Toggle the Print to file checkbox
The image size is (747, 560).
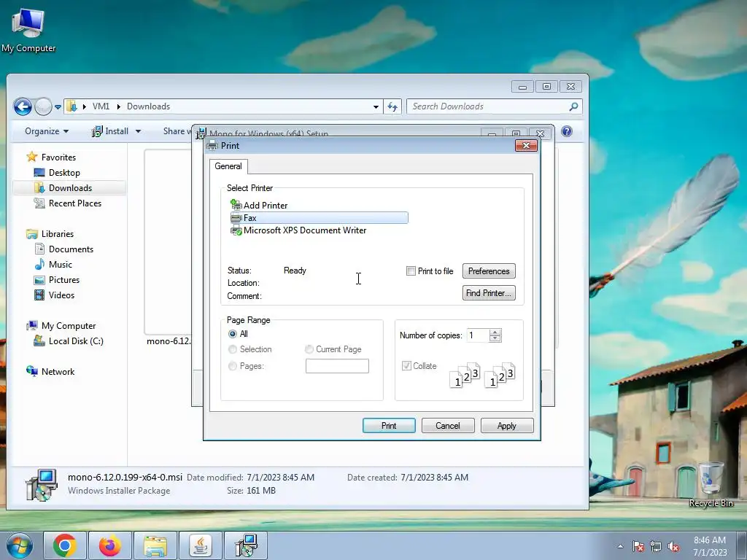[x=411, y=271]
